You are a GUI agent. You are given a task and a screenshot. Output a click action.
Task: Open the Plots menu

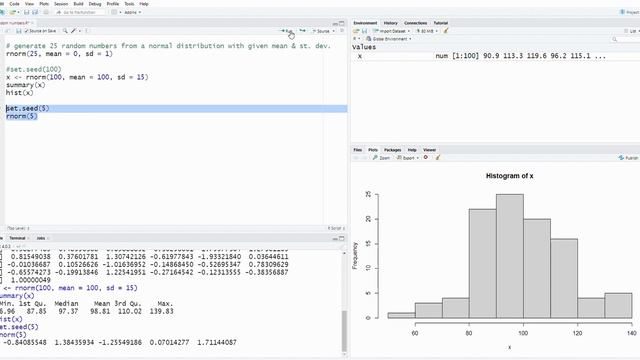(44, 4)
